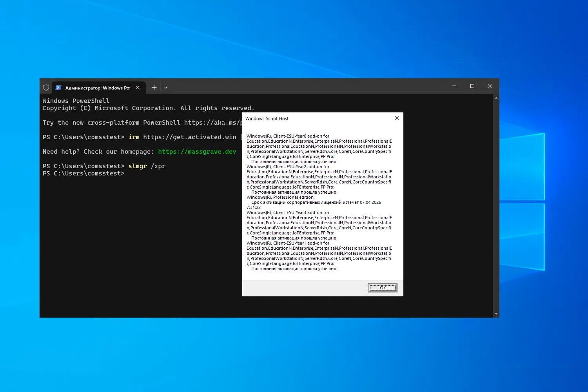Minimize the Terminal window
The height and width of the screenshot is (392, 588).
(x=454, y=86)
